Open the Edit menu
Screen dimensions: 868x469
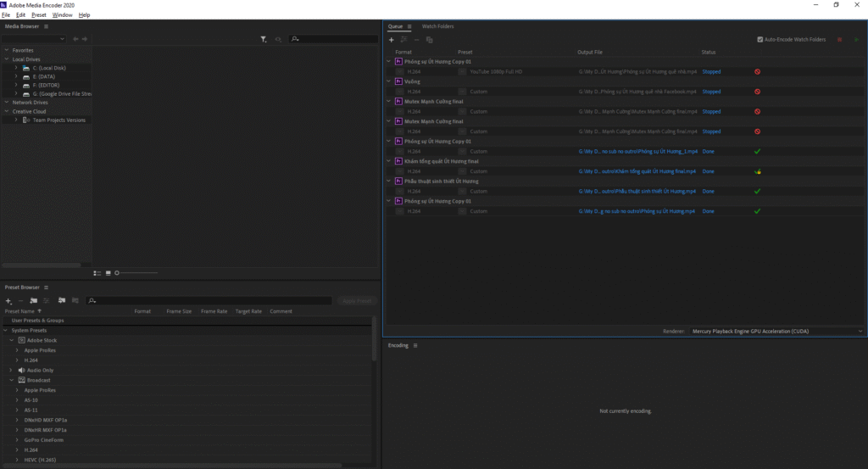(x=20, y=15)
